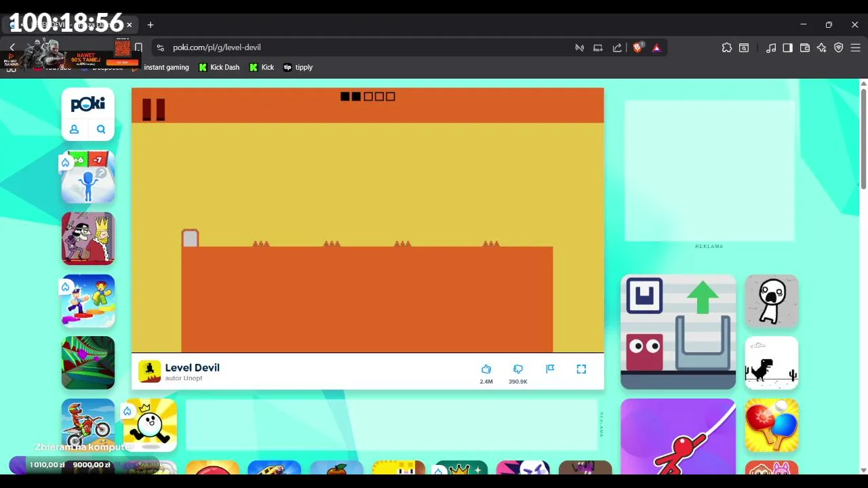Viewport: 868px width, 488px height.
Task: Click the Level Devil title text
Action: [193, 367]
